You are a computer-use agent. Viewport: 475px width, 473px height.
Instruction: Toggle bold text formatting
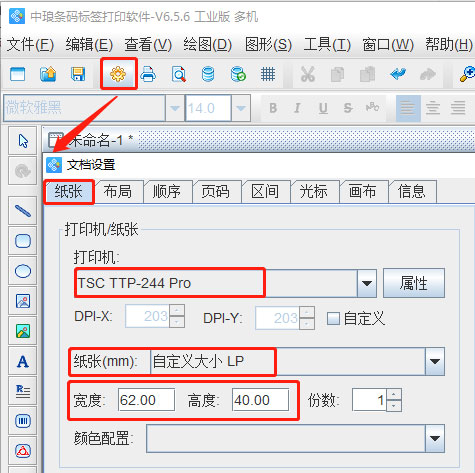click(273, 108)
